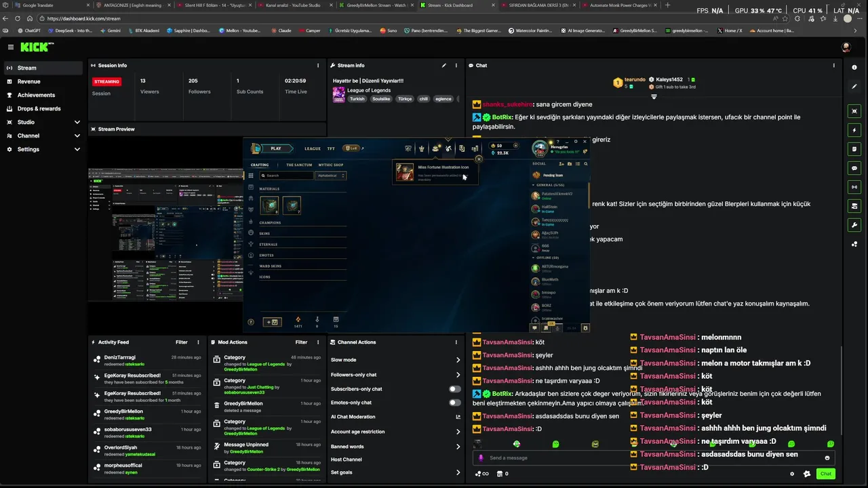Screen dimensions: 868x488
Task: Open Slow mode options arrow
Action: coord(458,360)
